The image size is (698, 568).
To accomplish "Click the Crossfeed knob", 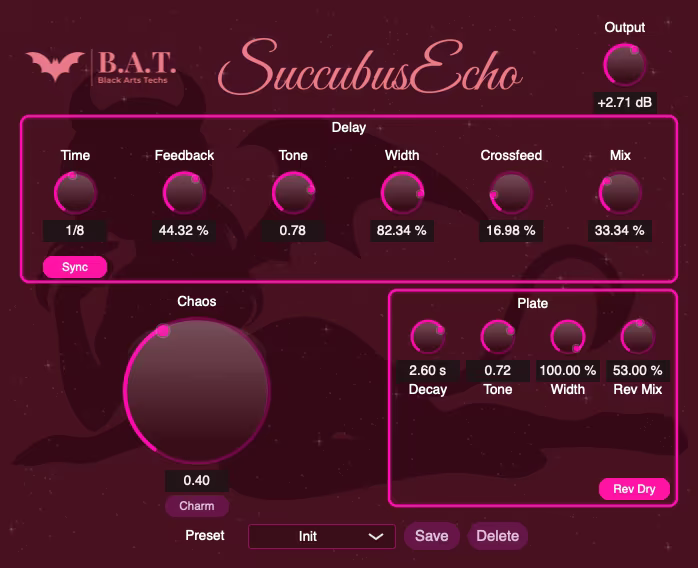I will click(x=510, y=192).
